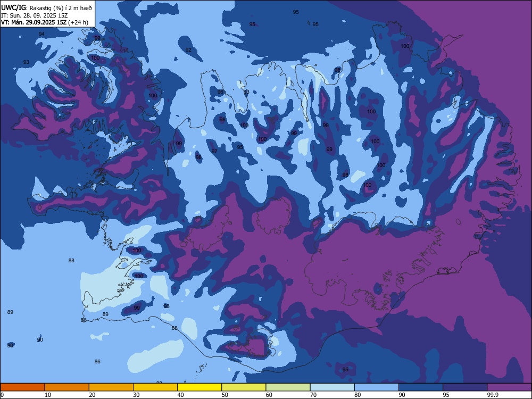532x399 pixels.
Task: Click the legend tick label '99.9'
Action: [493, 395]
